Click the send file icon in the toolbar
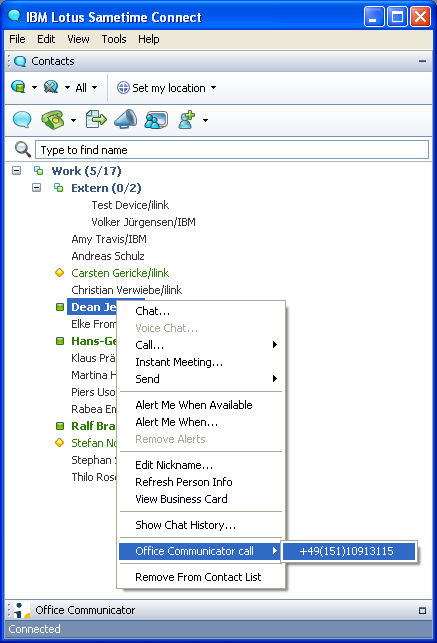Image resolution: width=437 pixels, height=643 pixels. (x=96, y=119)
